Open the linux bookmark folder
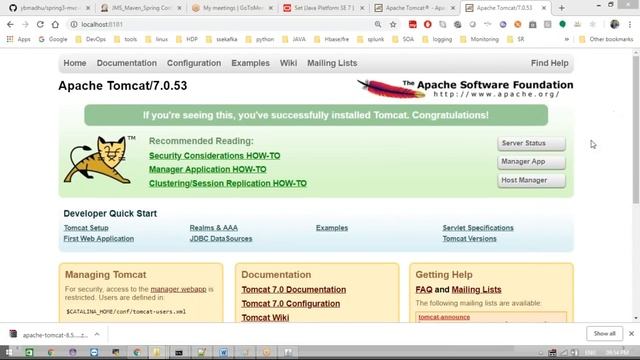This screenshot has width=640, height=360. [157, 39]
